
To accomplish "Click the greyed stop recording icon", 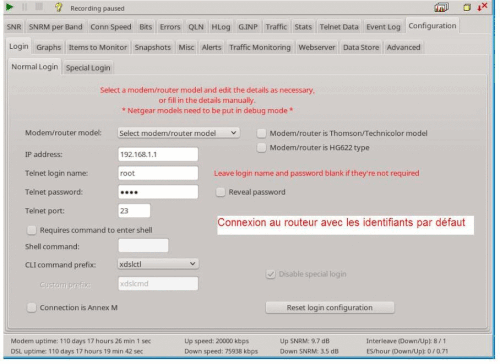I will (39, 7).
